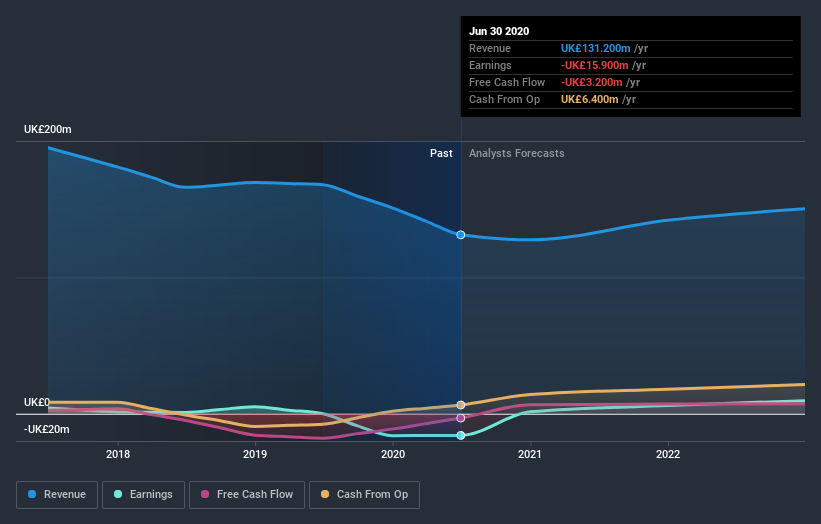Click the 'Past' label on chart
Screen dimensions: 821x524
point(441,153)
